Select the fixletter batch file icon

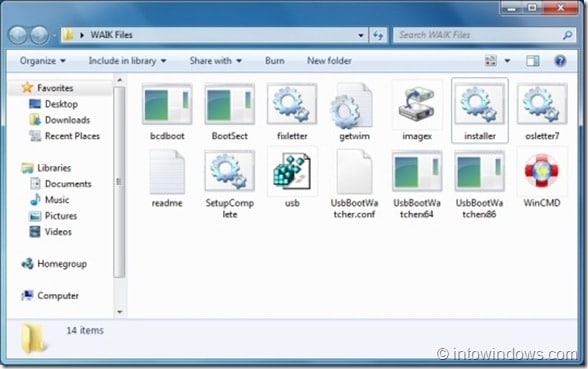pyautogui.click(x=292, y=105)
